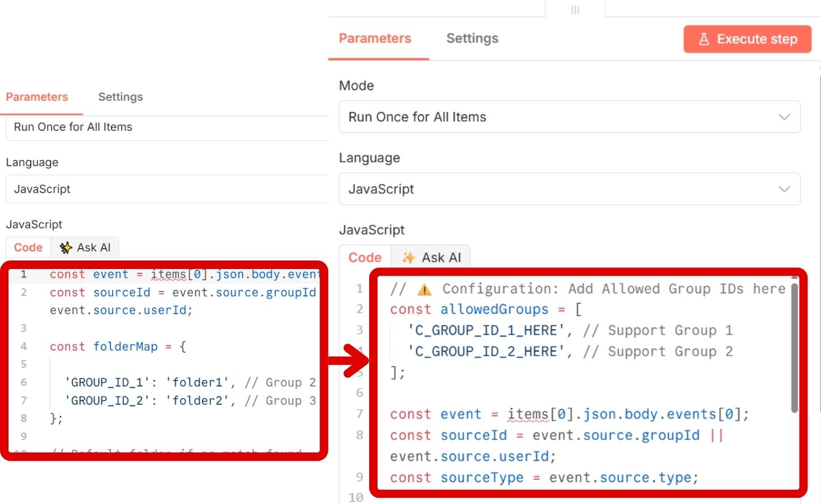Click the warning icon in code comment

point(424,289)
